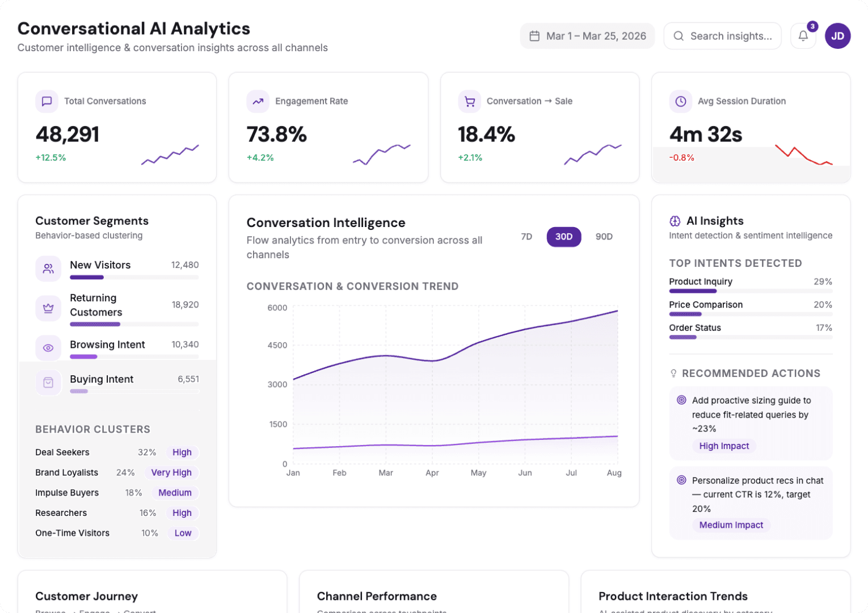This screenshot has height=613, width=868.
Task: Select the New Visitors people icon
Action: (48, 268)
